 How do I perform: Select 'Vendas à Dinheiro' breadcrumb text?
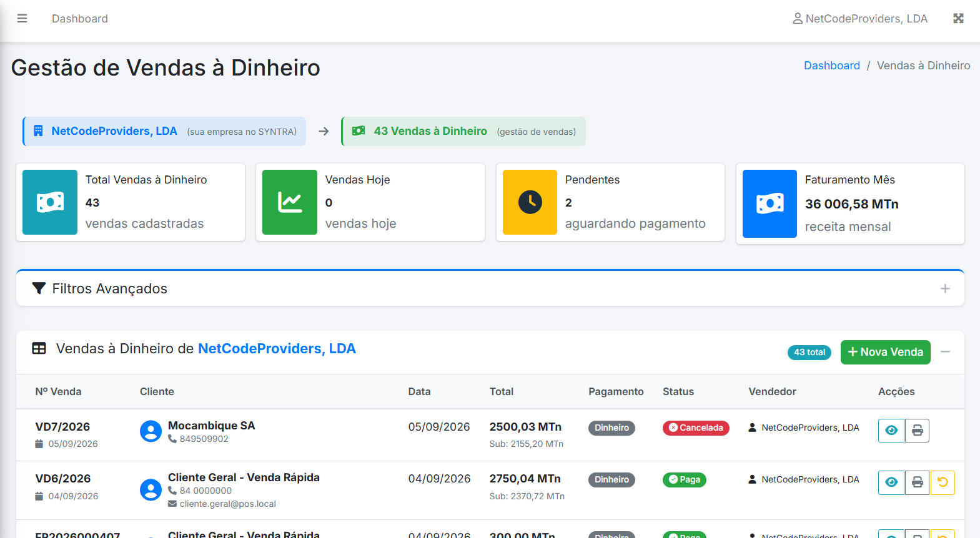(923, 66)
